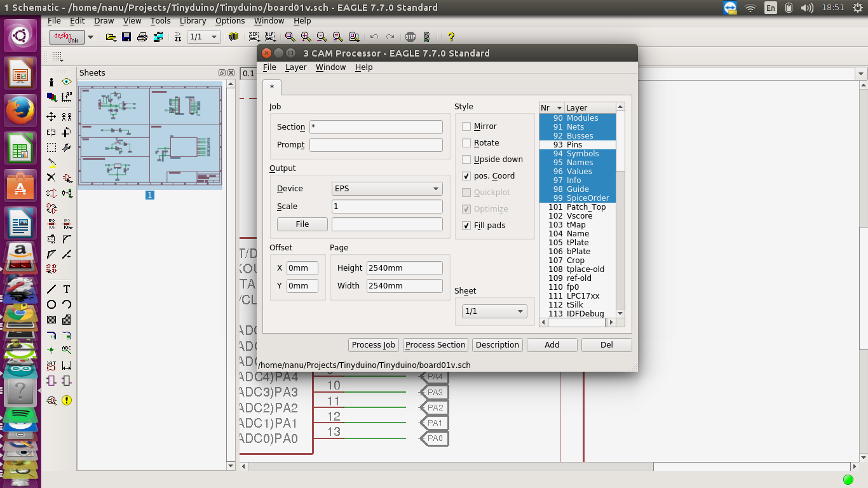
Task: Open Help with the question mark icon
Action: pos(451,37)
